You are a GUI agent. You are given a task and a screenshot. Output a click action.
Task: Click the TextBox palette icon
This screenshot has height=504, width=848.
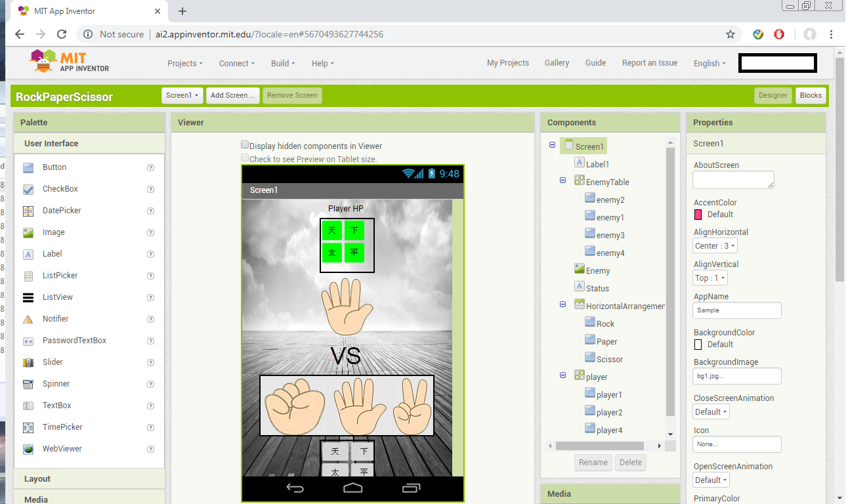coord(28,406)
